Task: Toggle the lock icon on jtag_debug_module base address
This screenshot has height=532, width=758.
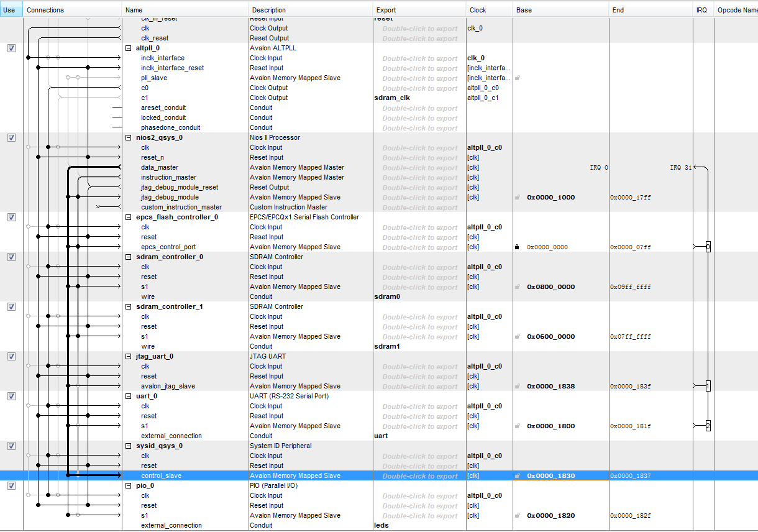Action: 517,198
